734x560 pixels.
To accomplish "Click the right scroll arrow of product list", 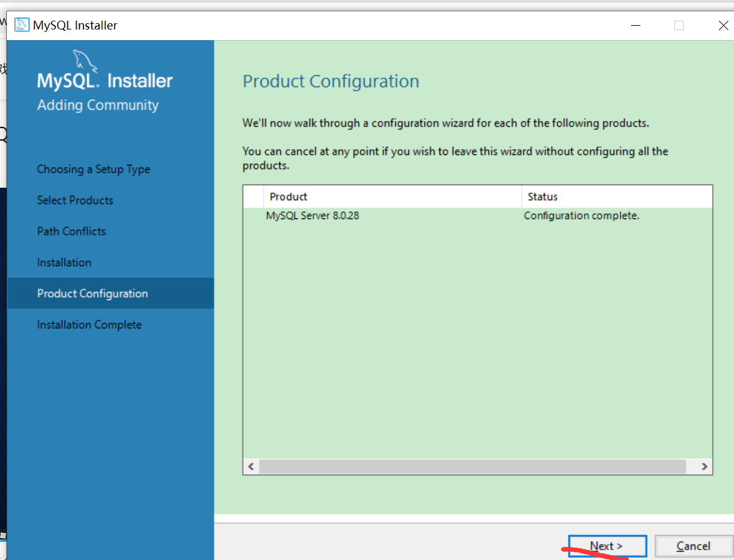I will [704, 466].
